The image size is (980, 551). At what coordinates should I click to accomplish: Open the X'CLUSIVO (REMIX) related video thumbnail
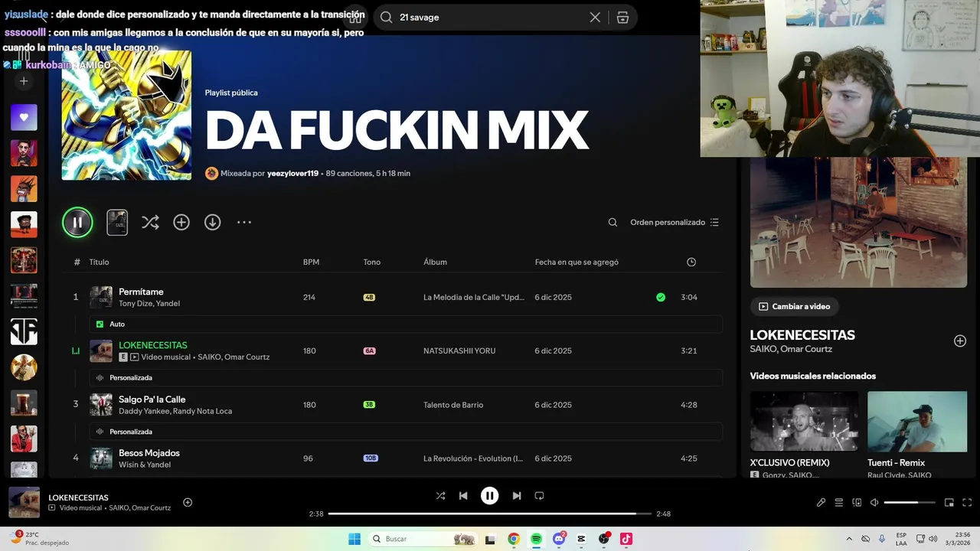(805, 422)
